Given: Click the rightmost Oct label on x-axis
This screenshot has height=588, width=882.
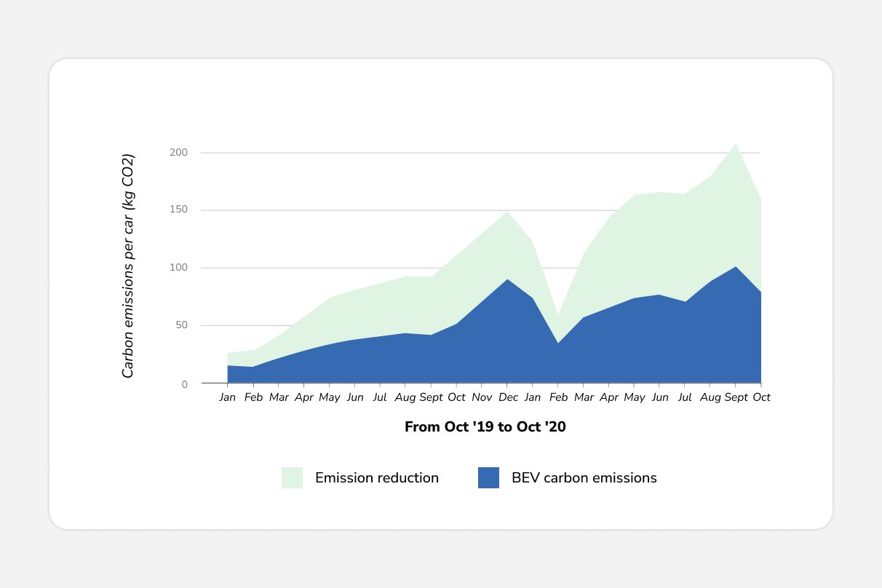Looking at the screenshot, I should [761, 397].
